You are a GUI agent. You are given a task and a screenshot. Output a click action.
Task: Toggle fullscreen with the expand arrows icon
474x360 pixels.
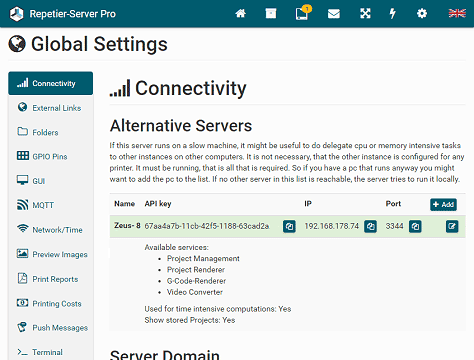point(365,14)
